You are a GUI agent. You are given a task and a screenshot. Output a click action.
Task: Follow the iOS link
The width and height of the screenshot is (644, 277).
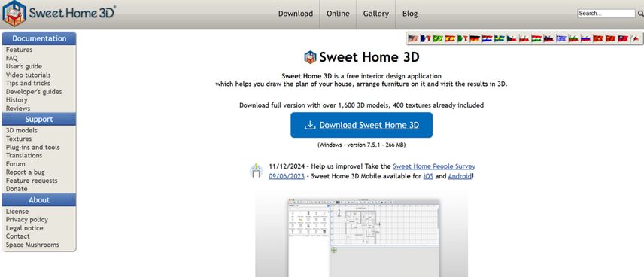coord(428,176)
